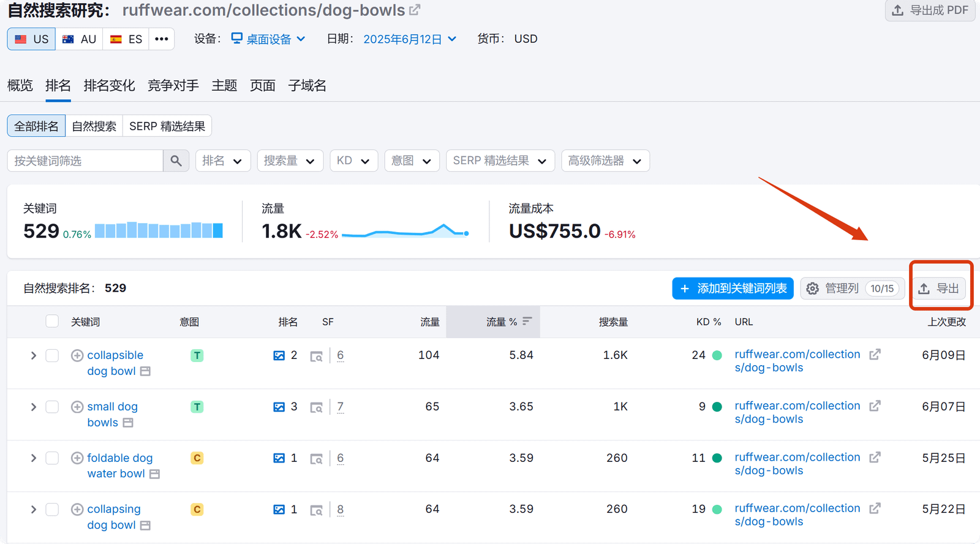Screen dimensions: 980x544
Task: Click the traffic trend sparkline chart
Action: click(x=405, y=231)
